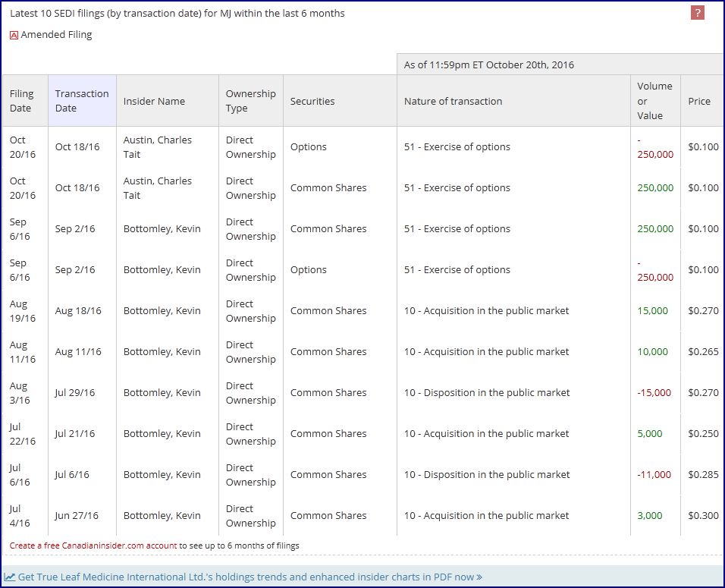Sort by the Filing Date column header
The image size is (725, 588).
pos(22,101)
